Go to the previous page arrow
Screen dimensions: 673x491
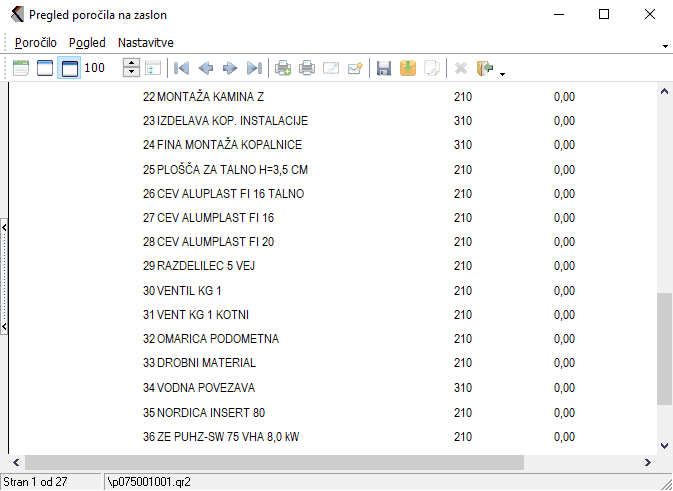coord(206,68)
